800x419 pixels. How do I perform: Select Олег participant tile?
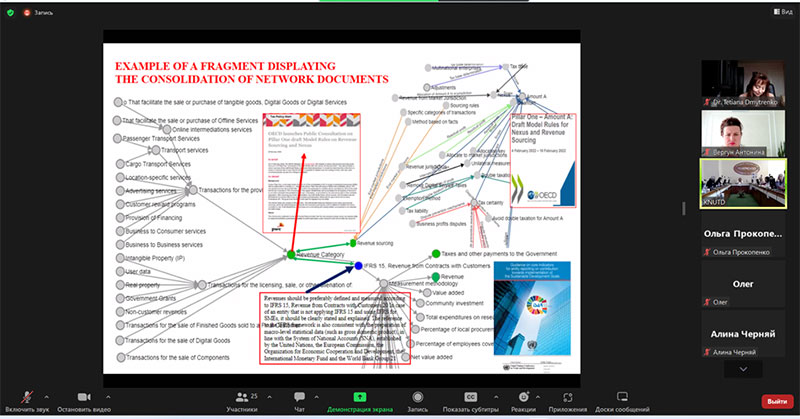743,284
